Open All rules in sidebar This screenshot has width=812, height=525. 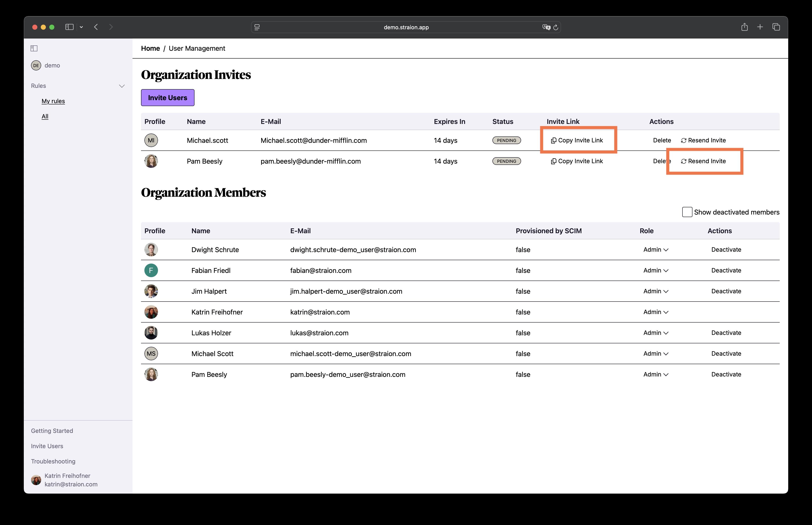click(45, 116)
